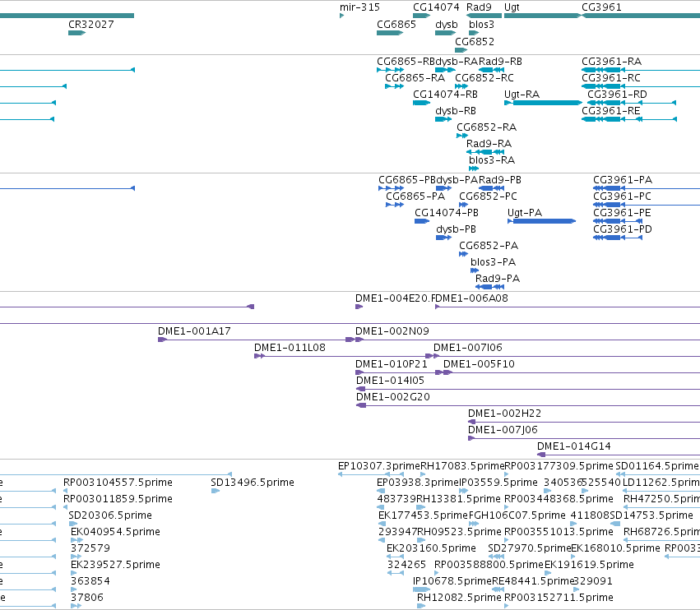Select clone DME1-002N09

[392, 331]
